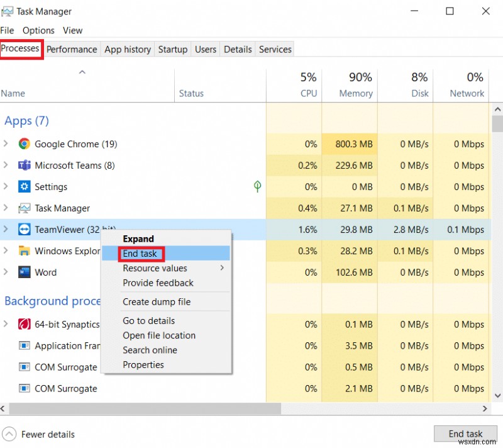The image size is (503, 448).
Task: Open the Resource values submenu
Action: coord(155,268)
